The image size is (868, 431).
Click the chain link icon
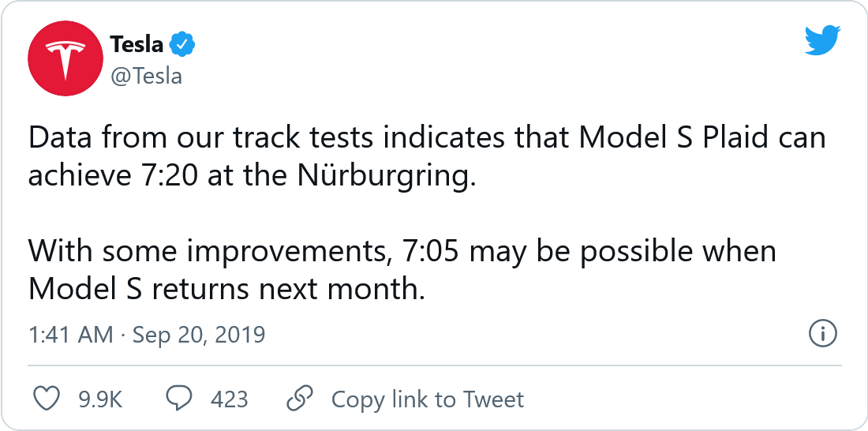pos(299,399)
